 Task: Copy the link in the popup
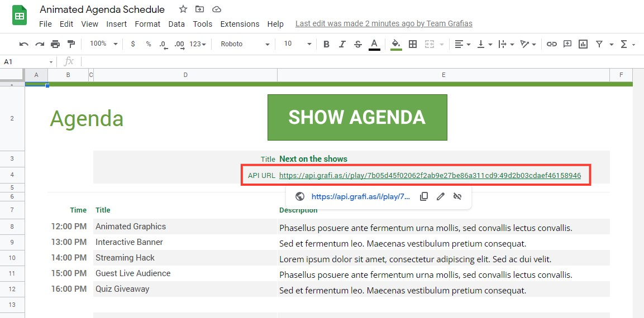click(424, 196)
